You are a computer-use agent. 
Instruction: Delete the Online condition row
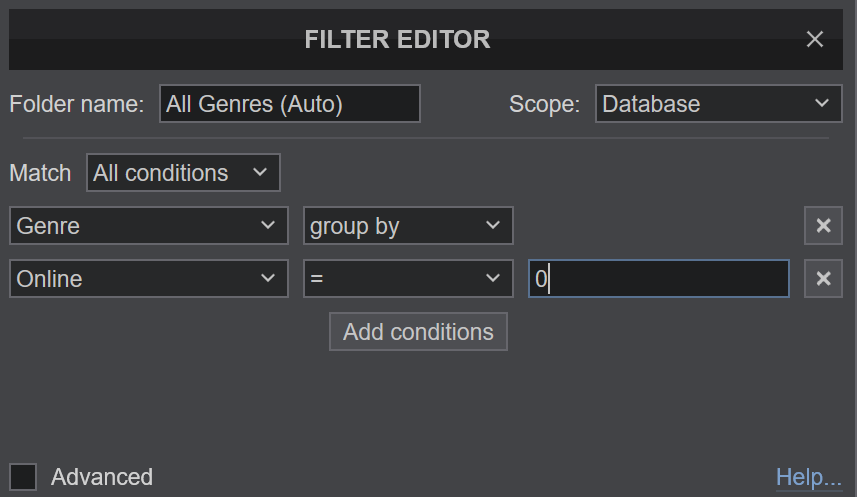click(823, 279)
